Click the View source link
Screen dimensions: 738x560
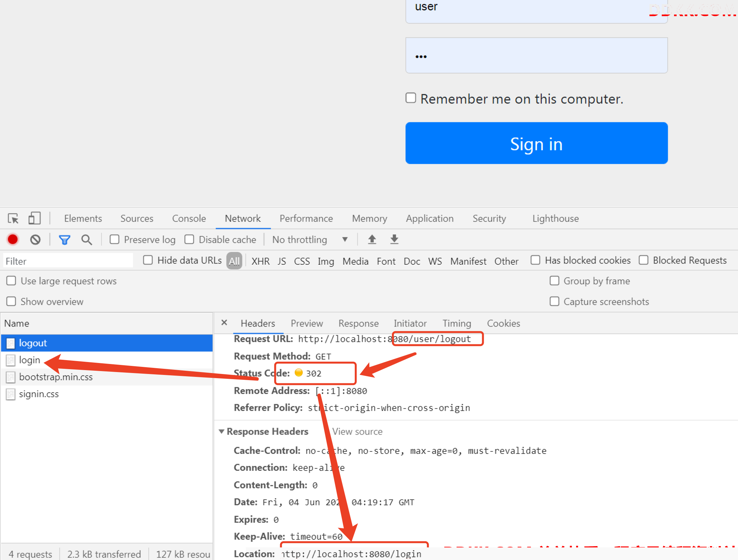[x=357, y=431]
